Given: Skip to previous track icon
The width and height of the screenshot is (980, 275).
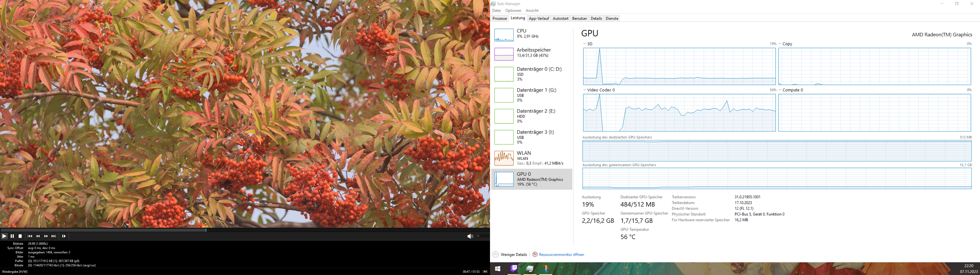Looking at the screenshot, I should click(x=30, y=236).
